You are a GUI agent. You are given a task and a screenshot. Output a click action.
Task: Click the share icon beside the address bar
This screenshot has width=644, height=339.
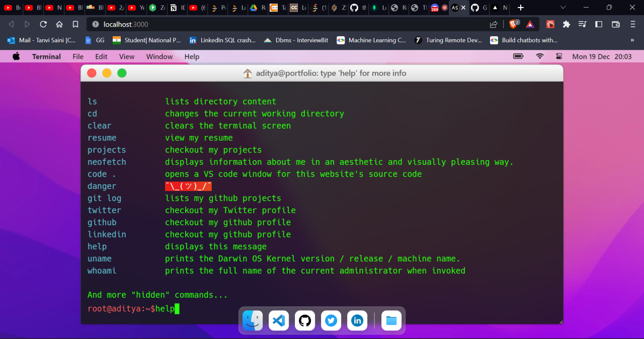coord(494,24)
